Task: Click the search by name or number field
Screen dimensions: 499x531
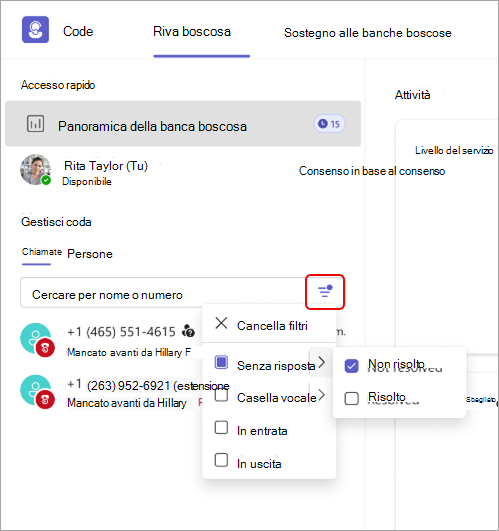Action: point(162,293)
